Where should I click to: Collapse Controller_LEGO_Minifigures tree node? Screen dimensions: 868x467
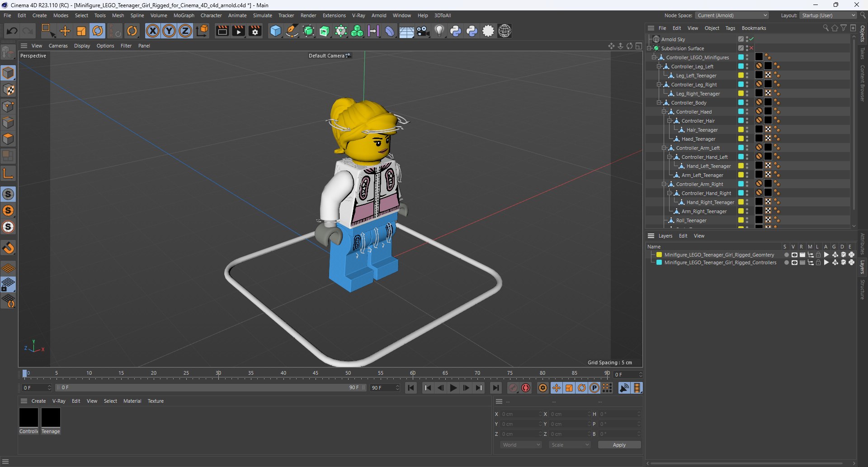(654, 57)
